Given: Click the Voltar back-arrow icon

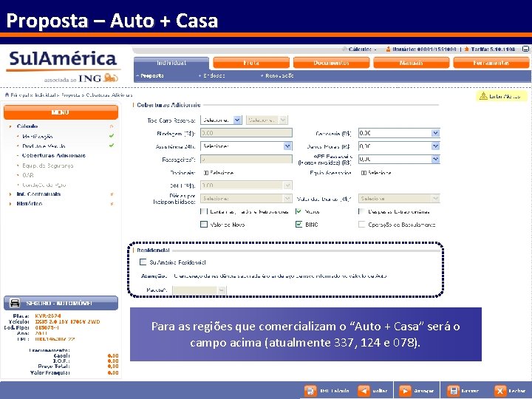Looking at the screenshot, I should point(364,391).
